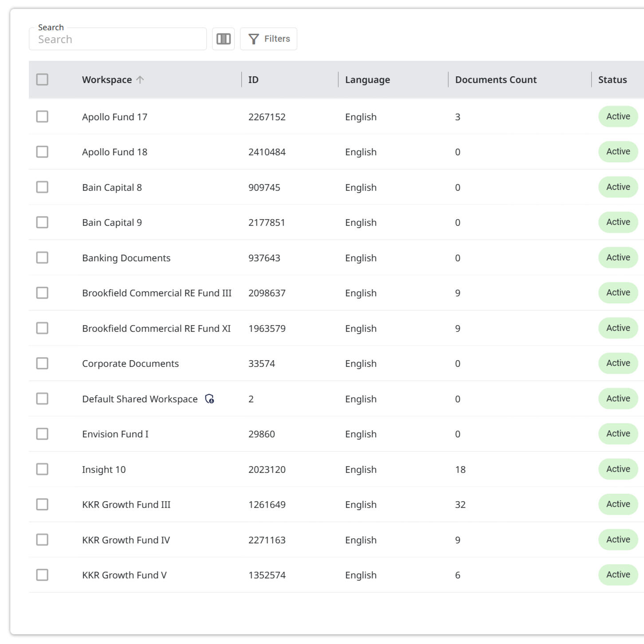644x644 pixels.
Task: Focus the Search input field
Action: (118, 39)
